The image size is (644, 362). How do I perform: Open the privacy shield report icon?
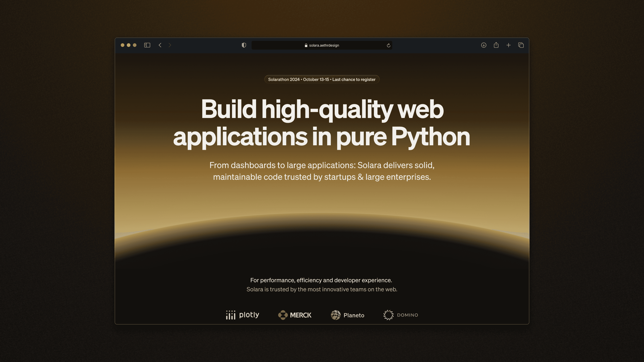244,45
